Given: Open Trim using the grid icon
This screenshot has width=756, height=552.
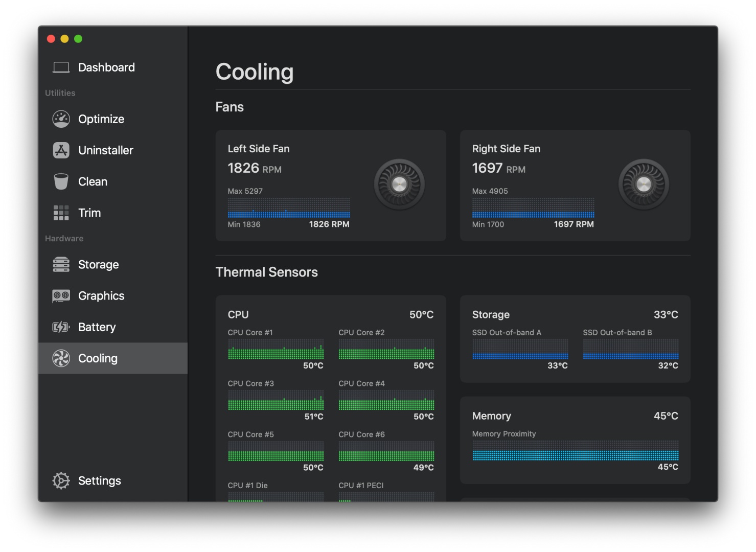Looking at the screenshot, I should coord(61,213).
